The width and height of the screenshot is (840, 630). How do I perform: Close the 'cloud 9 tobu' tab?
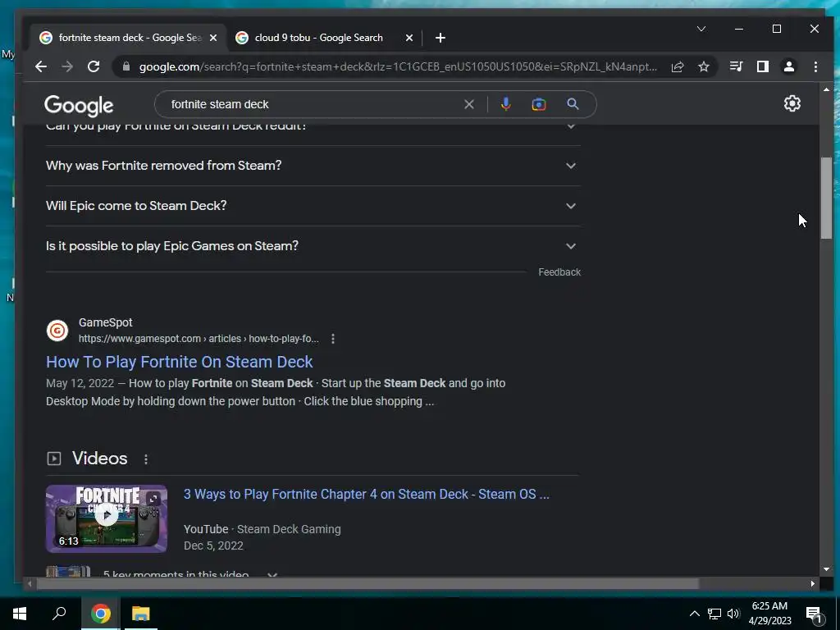tap(409, 38)
